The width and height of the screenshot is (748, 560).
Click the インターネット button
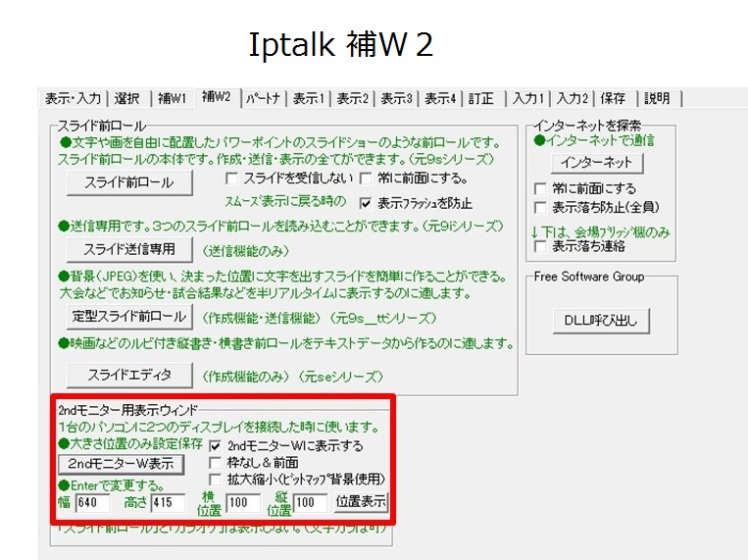point(596,163)
